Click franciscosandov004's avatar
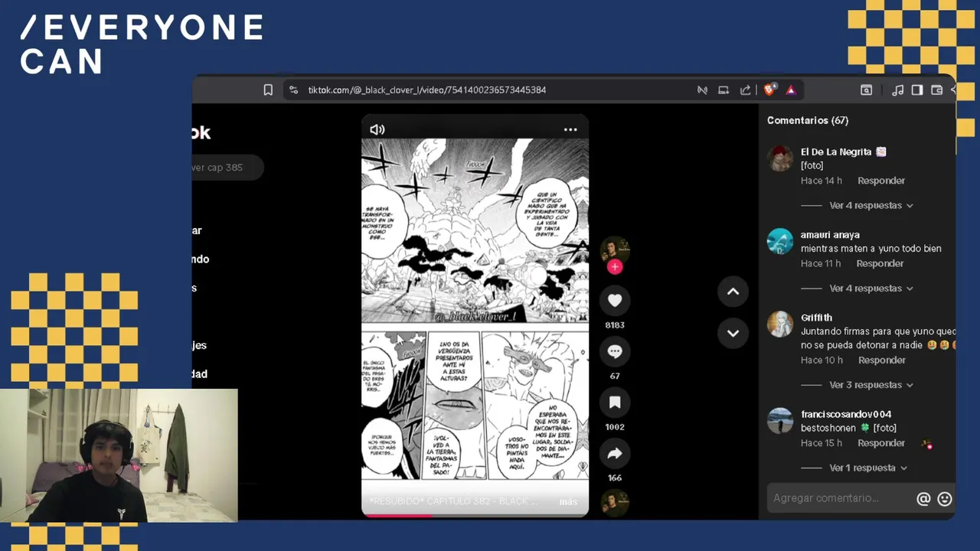Screen dimensions: 980x551 (x=780, y=420)
